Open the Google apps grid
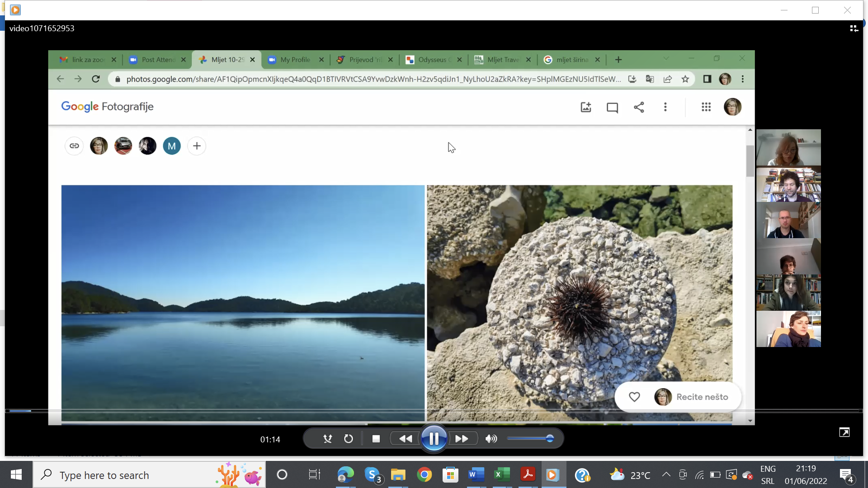Viewport: 868px width, 488px height. pyautogui.click(x=706, y=107)
